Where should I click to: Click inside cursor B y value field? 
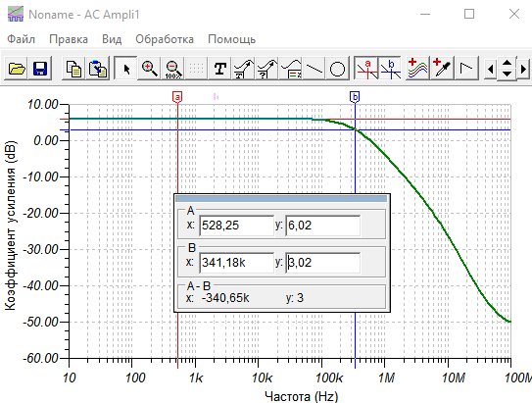point(323,263)
